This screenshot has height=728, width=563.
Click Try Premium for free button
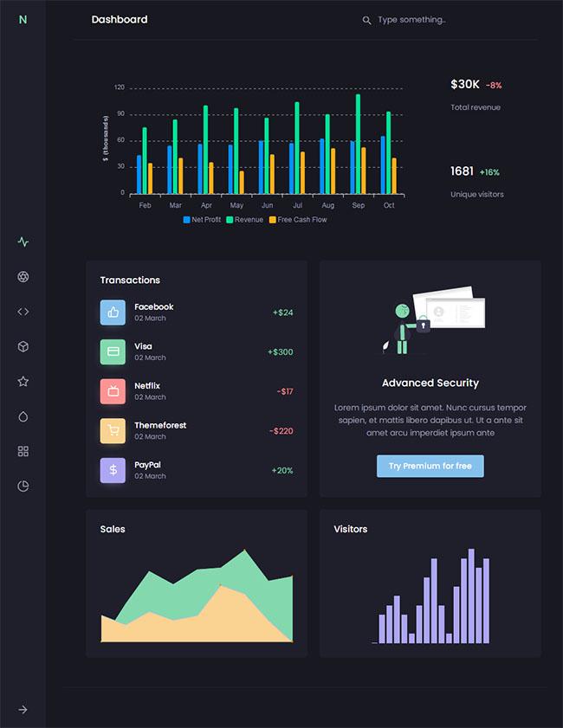(x=430, y=466)
